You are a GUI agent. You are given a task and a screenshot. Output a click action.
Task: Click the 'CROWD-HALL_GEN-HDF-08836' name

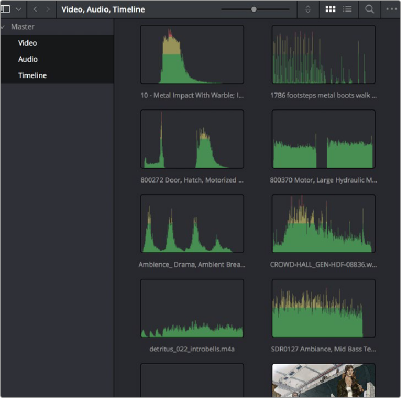(324, 265)
